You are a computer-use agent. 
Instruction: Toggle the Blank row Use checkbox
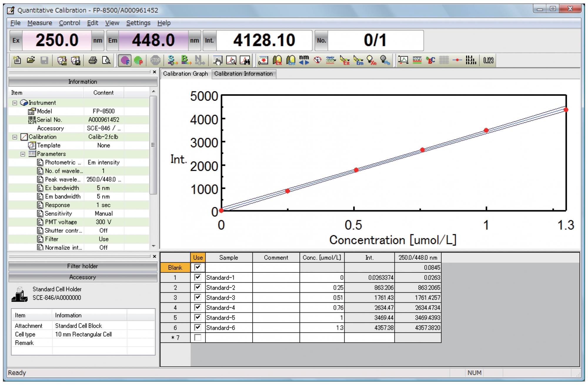click(x=198, y=267)
